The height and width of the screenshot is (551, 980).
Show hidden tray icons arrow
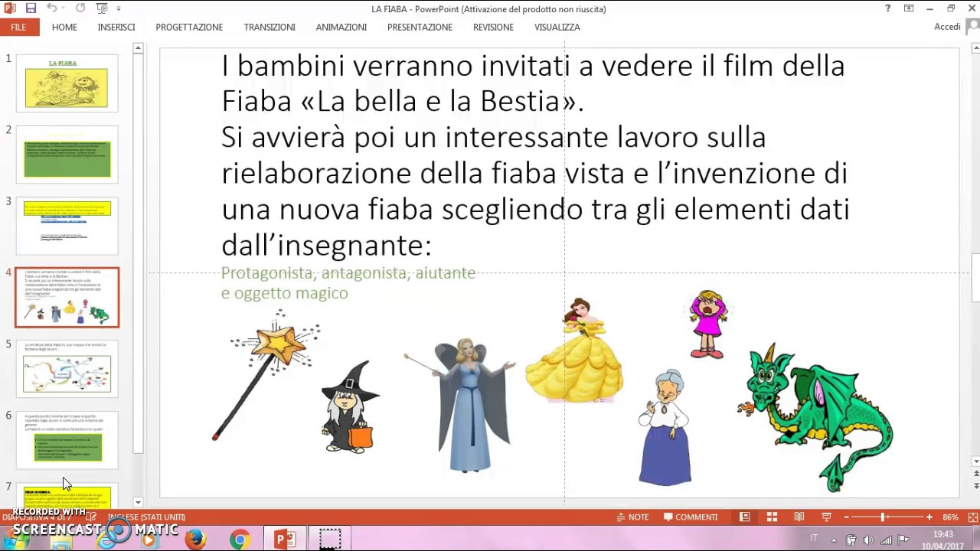click(x=834, y=540)
